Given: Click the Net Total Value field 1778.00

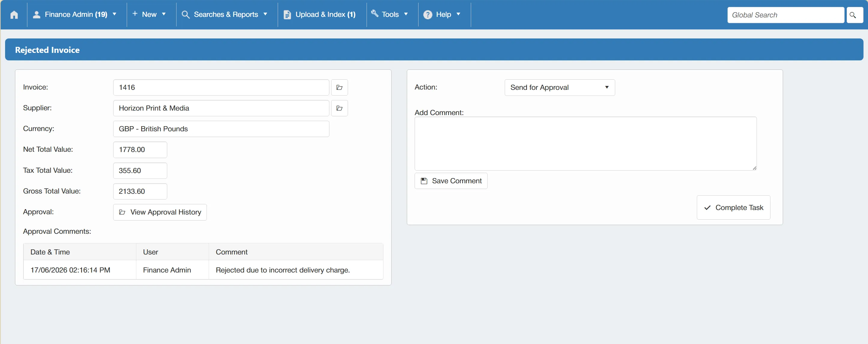Looking at the screenshot, I should [140, 150].
